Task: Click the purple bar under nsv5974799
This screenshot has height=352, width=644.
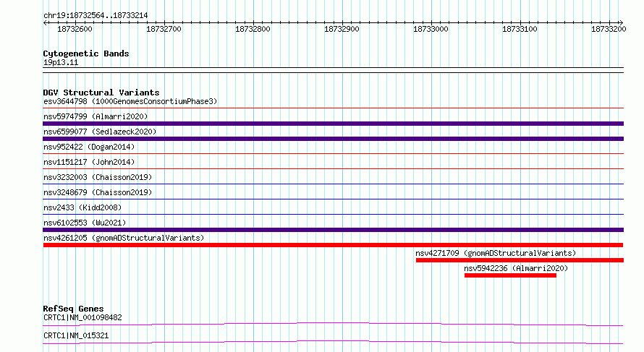Action: tap(333, 124)
